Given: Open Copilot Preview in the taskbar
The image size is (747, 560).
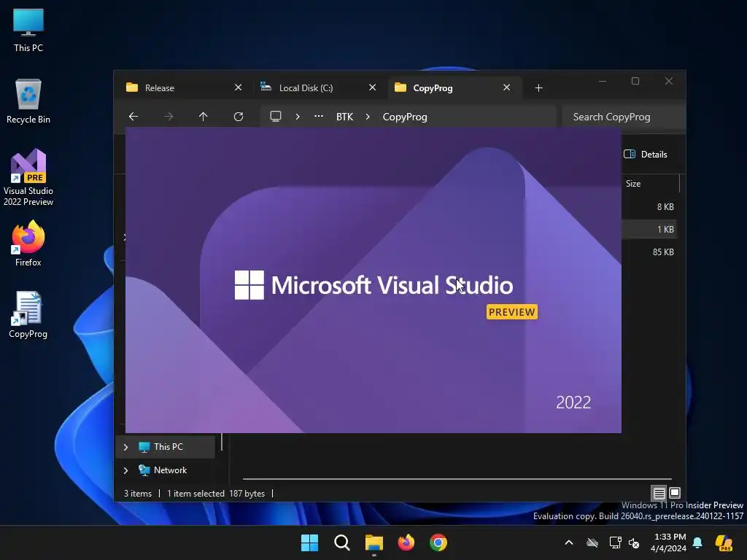Looking at the screenshot, I should coord(724,542).
